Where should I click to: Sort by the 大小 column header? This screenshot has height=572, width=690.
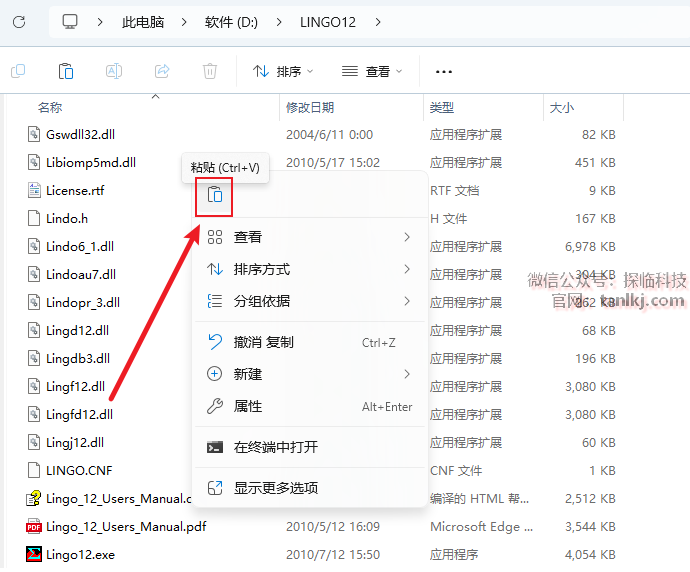click(x=562, y=107)
